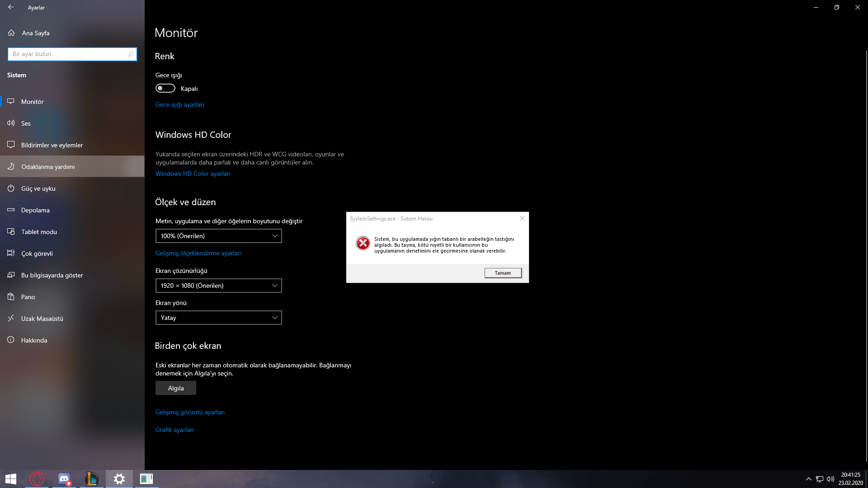
Task: Open Gelişmiş görüntü ayarları link
Action: (190, 412)
